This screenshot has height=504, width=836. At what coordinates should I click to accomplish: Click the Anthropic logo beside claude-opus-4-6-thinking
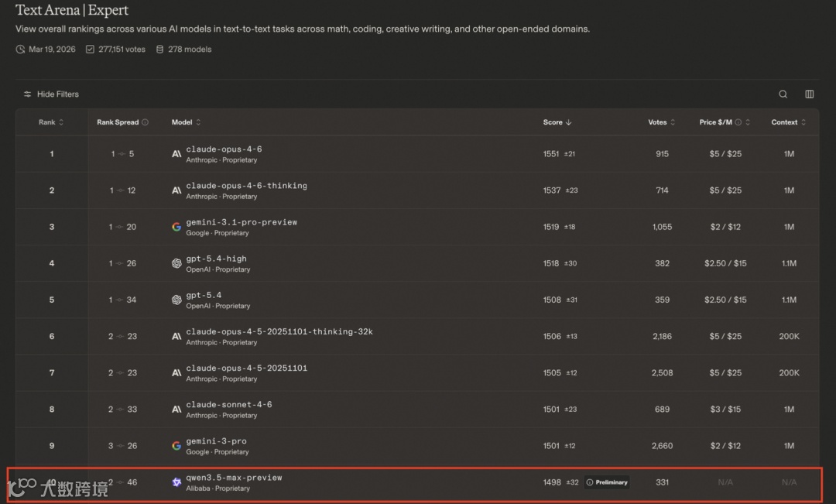pos(176,190)
